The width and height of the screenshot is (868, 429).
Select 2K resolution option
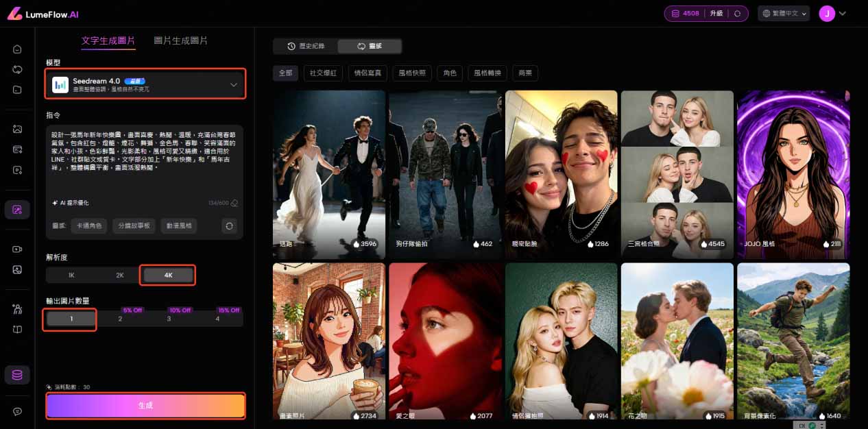coord(119,275)
